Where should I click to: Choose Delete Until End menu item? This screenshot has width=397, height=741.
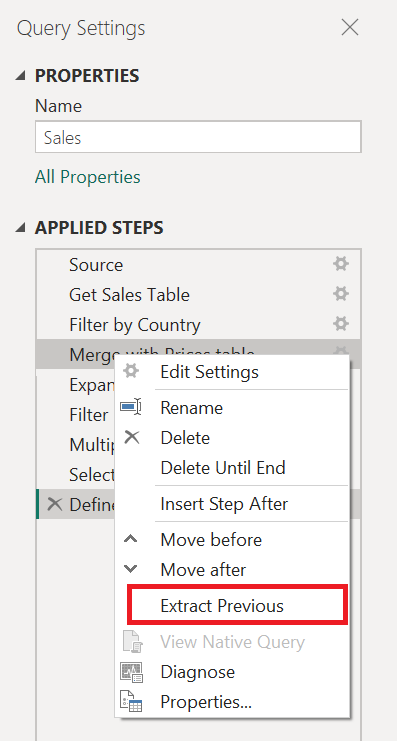[232, 468]
